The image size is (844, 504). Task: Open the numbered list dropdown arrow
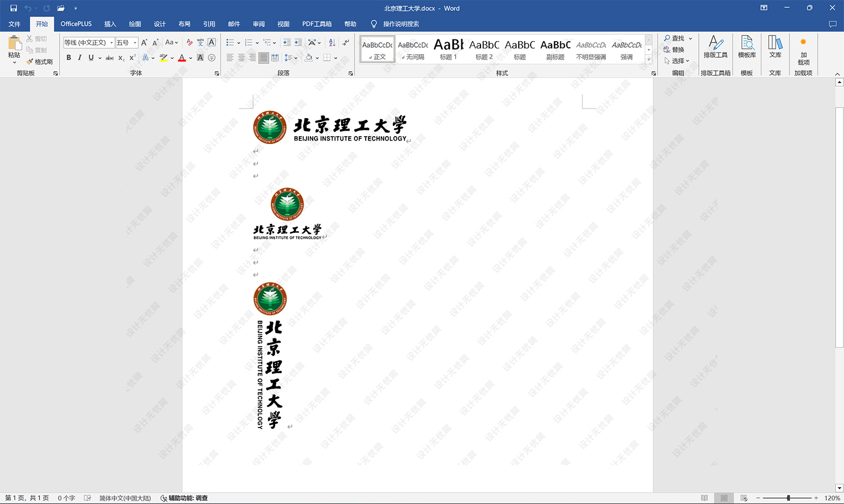[257, 43]
